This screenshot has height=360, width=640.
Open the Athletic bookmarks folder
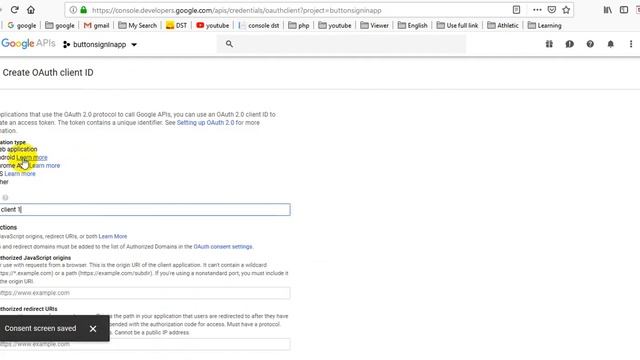click(503, 25)
